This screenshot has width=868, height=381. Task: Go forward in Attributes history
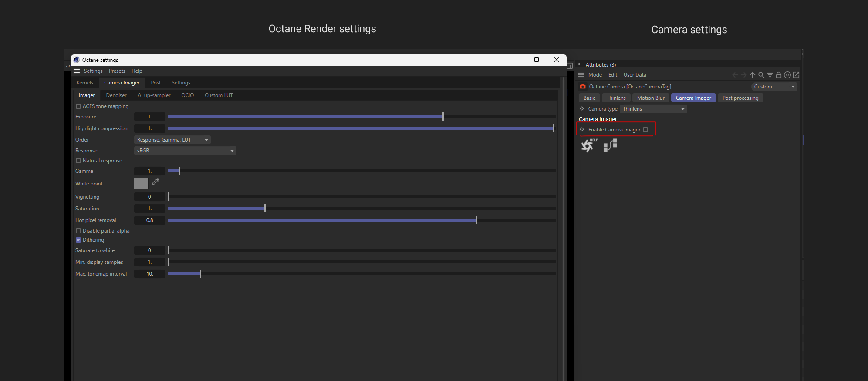click(x=744, y=75)
